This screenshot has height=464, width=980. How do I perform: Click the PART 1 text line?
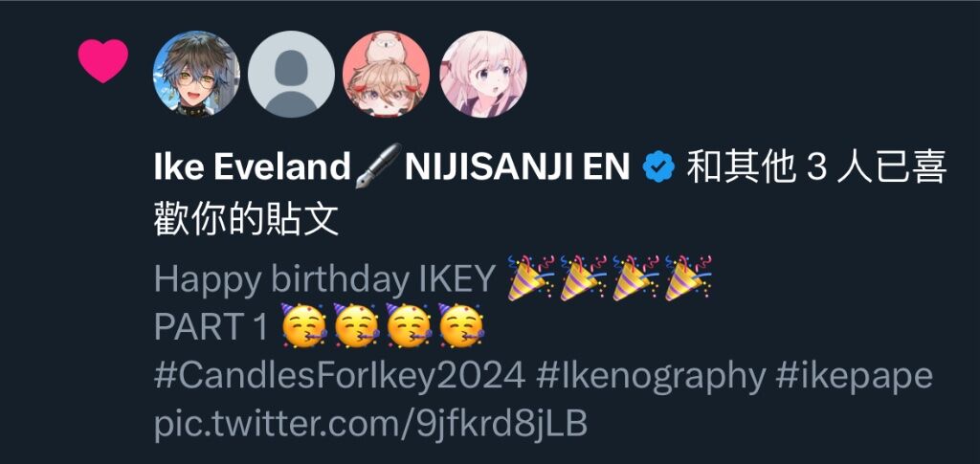pos(320,326)
